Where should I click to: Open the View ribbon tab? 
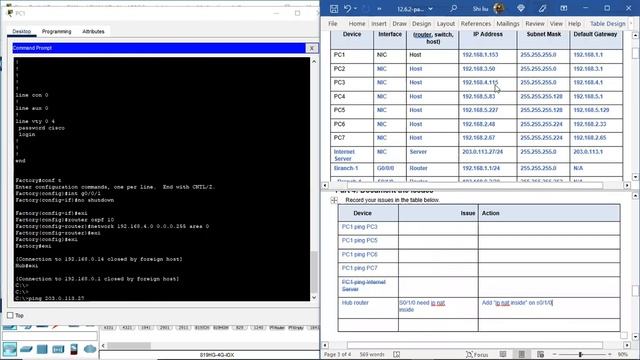click(x=556, y=24)
